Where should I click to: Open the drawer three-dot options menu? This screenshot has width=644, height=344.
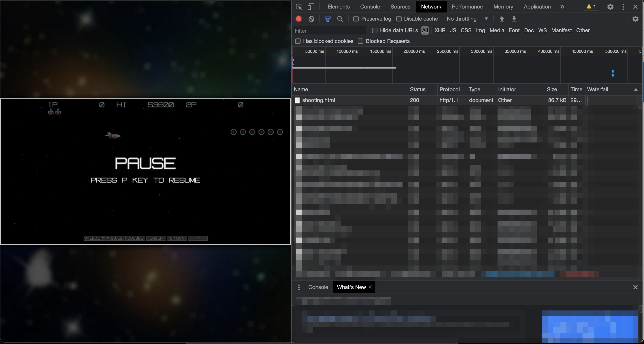pos(299,287)
